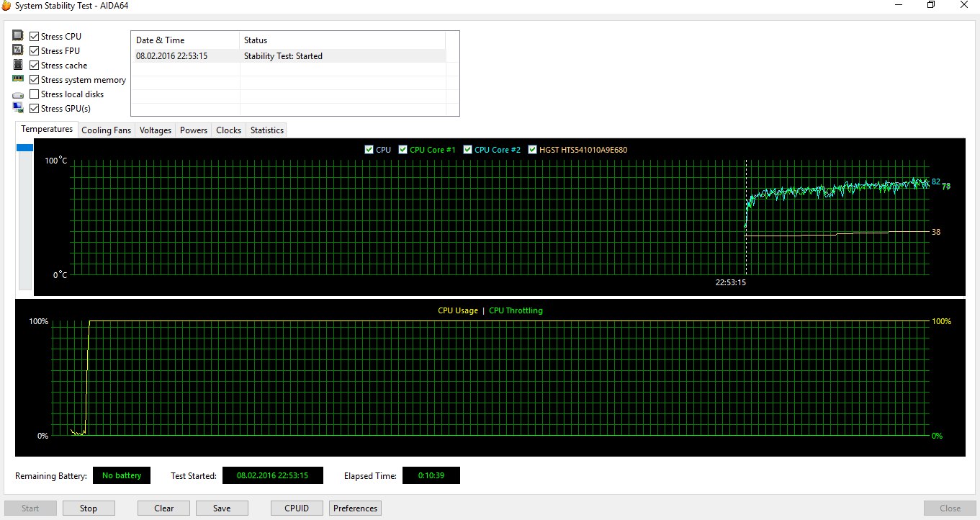Click the 0°C axis label on temperature graph
The image size is (980, 520).
[60, 275]
